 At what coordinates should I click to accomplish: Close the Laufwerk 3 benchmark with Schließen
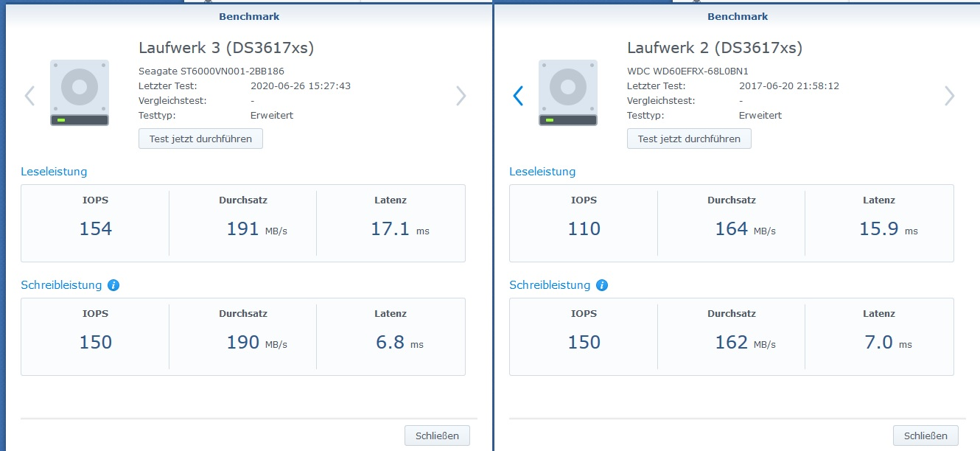click(x=437, y=436)
